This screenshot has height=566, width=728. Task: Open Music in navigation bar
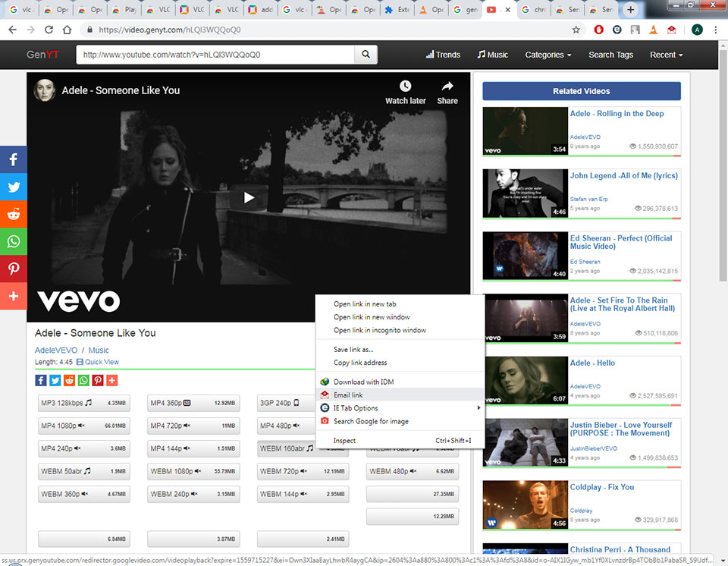[493, 55]
